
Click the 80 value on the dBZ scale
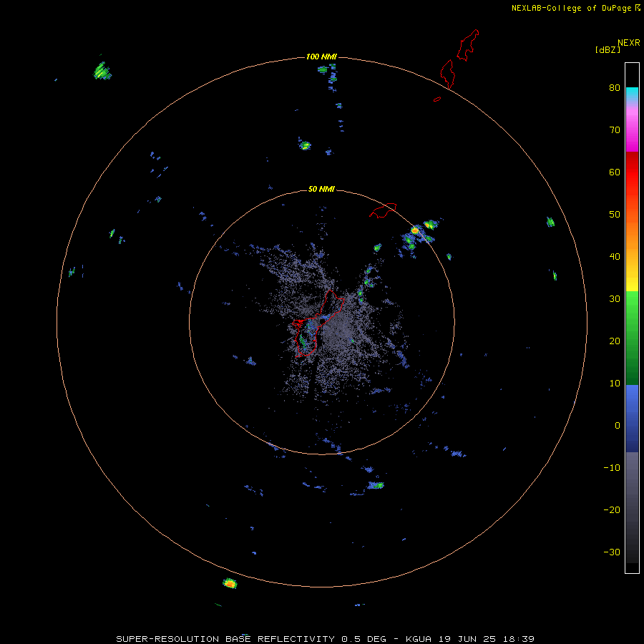(x=615, y=87)
